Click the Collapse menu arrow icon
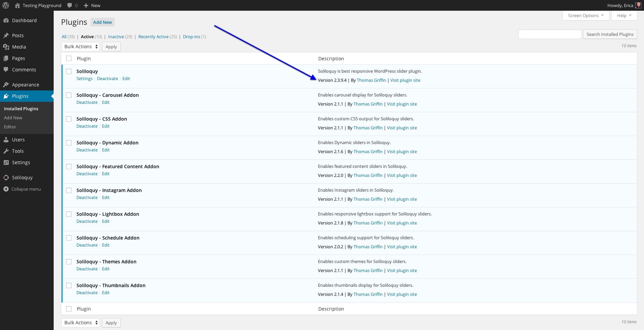 click(6, 189)
